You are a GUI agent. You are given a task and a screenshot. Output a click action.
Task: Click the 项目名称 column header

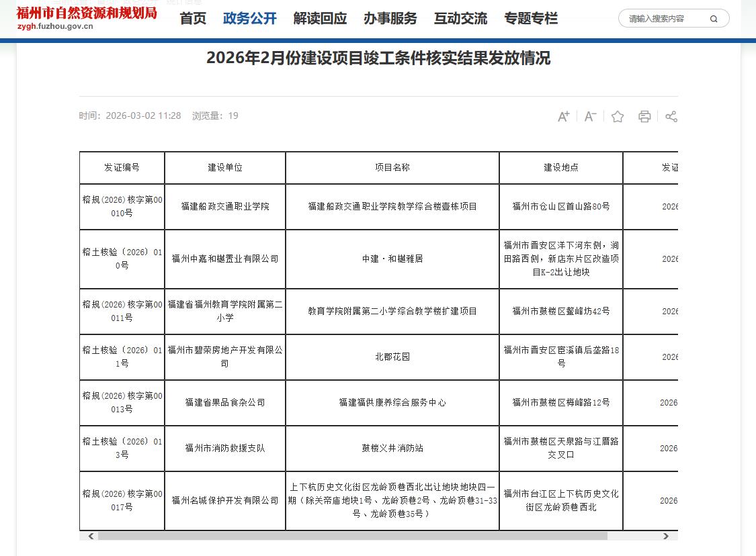coord(392,168)
